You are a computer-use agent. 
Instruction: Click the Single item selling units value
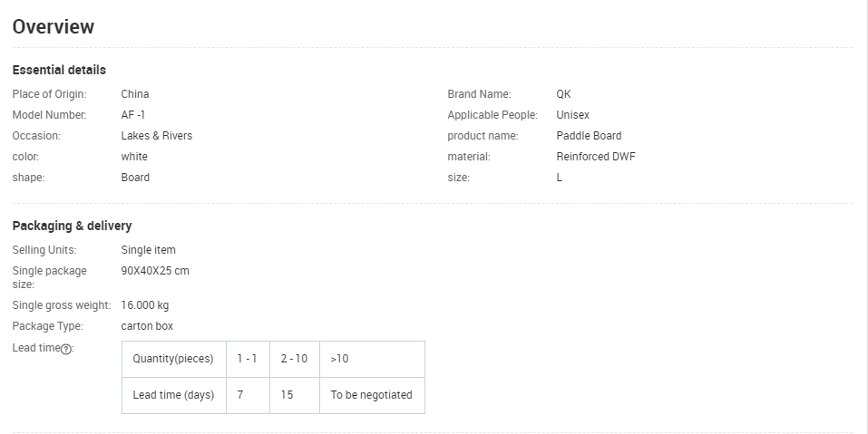[148, 250]
